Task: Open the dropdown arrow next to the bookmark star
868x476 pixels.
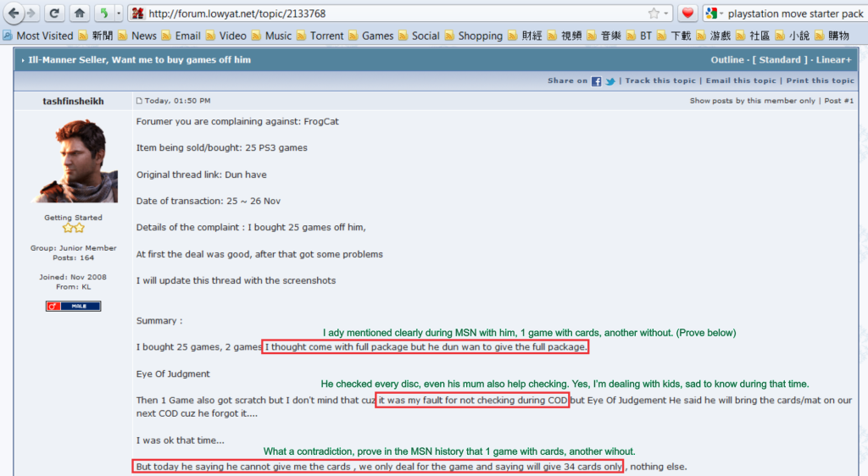Action: click(x=666, y=14)
